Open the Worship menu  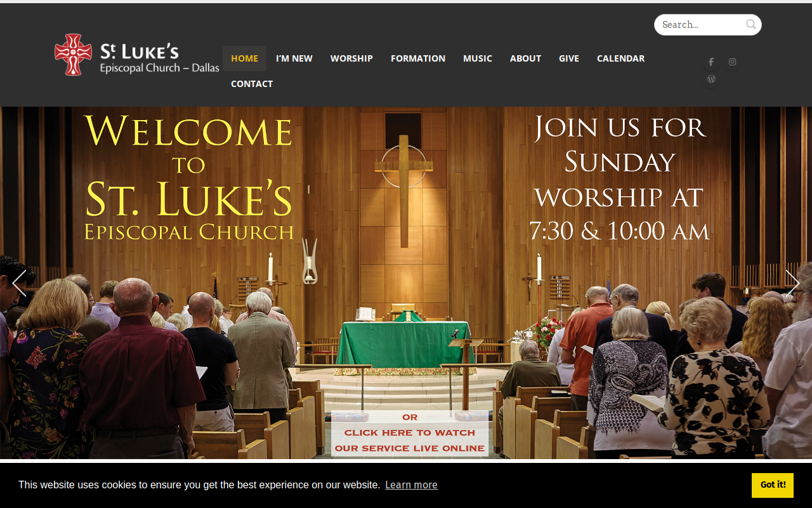click(351, 58)
